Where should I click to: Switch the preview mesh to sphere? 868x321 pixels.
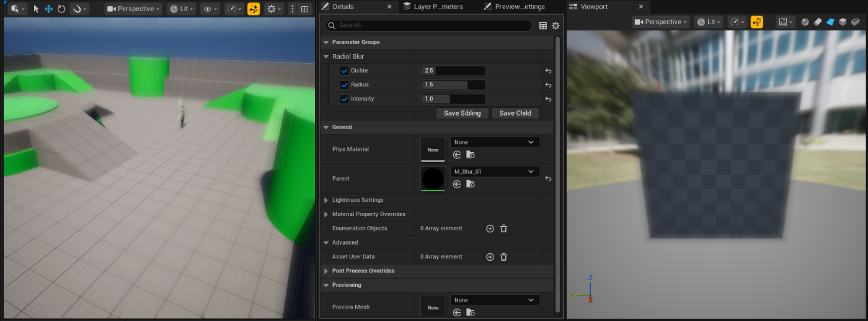point(805,22)
